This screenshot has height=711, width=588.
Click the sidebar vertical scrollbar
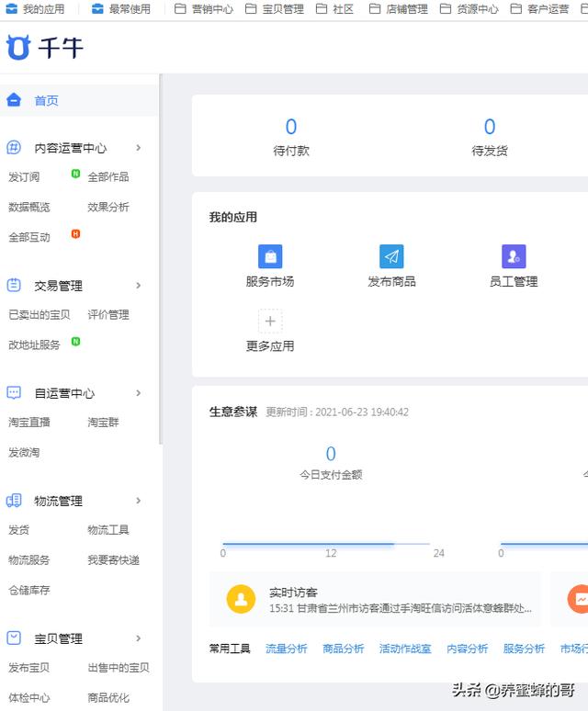point(161,259)
